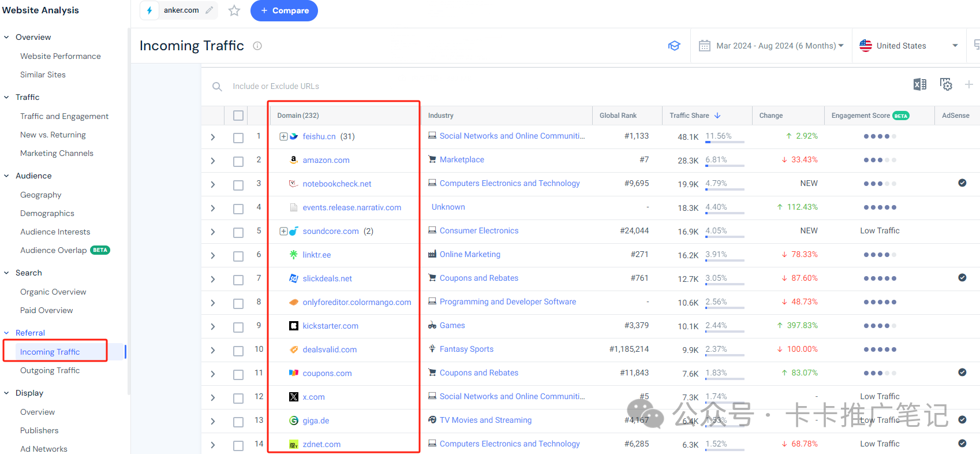Click traffic share bar for feishu.cn 11.56%
The image size is (980, 454).
[x=724, y=142]
